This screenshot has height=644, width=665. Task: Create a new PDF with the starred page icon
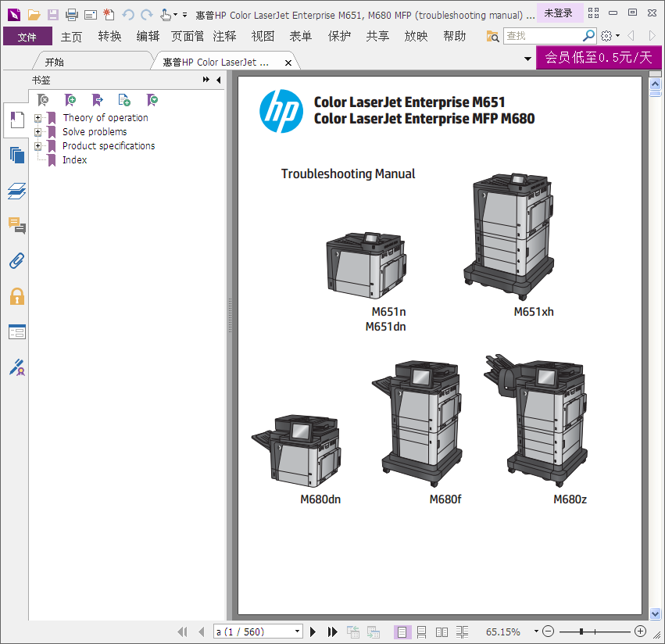[x=109, y=15]
